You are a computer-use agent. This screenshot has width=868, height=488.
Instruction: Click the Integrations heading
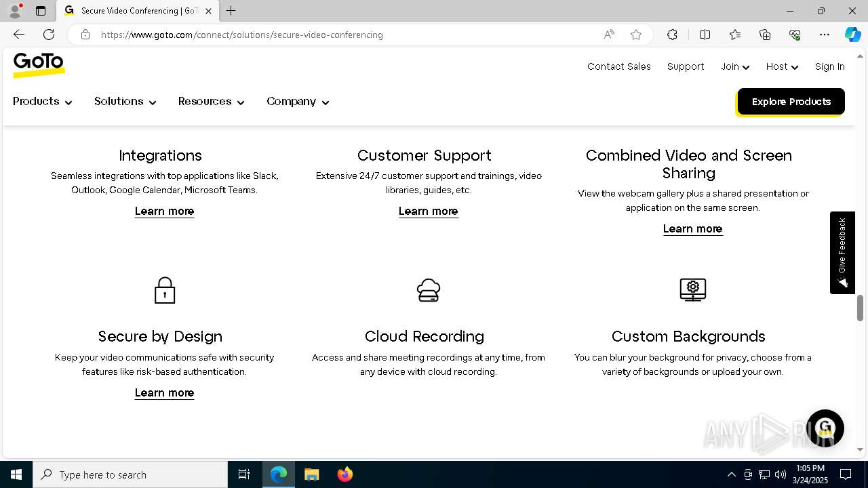coord(160,155)
